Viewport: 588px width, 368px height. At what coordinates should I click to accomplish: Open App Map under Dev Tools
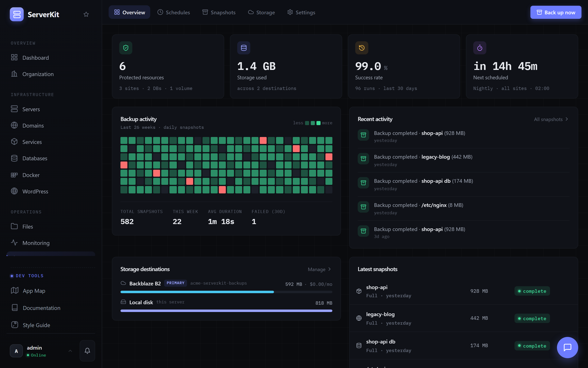point(51,291)
